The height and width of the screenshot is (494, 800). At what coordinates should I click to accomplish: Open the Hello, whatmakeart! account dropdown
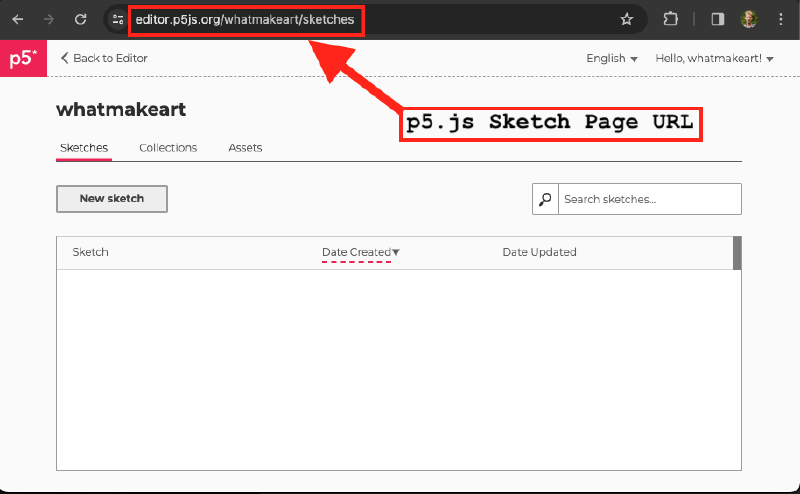pos(714,59)
